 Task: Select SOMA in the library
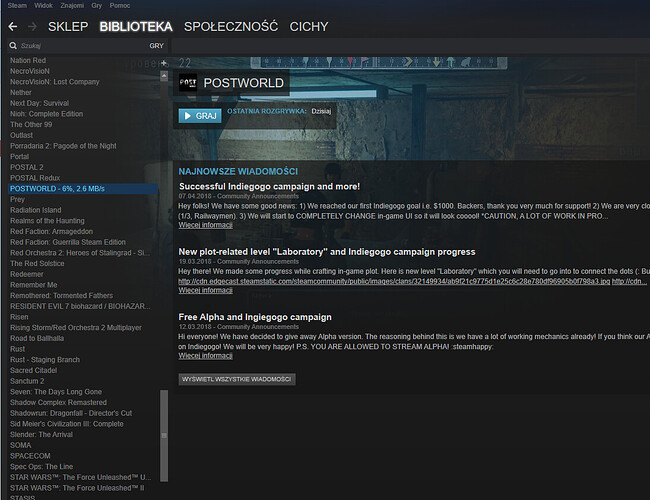click(21, 445)
